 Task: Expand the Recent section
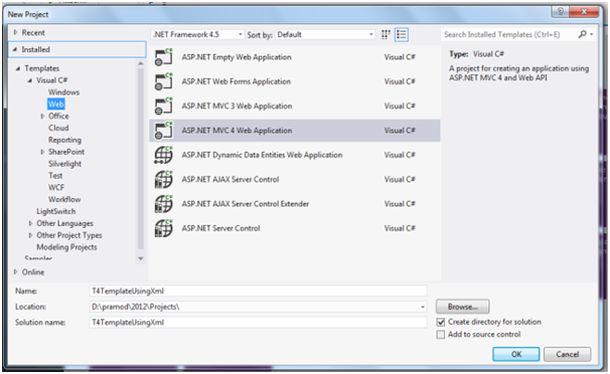16,32
